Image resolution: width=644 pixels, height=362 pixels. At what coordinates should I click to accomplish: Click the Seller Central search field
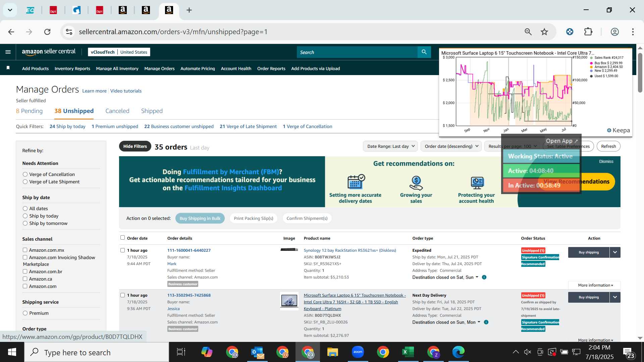click(x=357, y=52)
